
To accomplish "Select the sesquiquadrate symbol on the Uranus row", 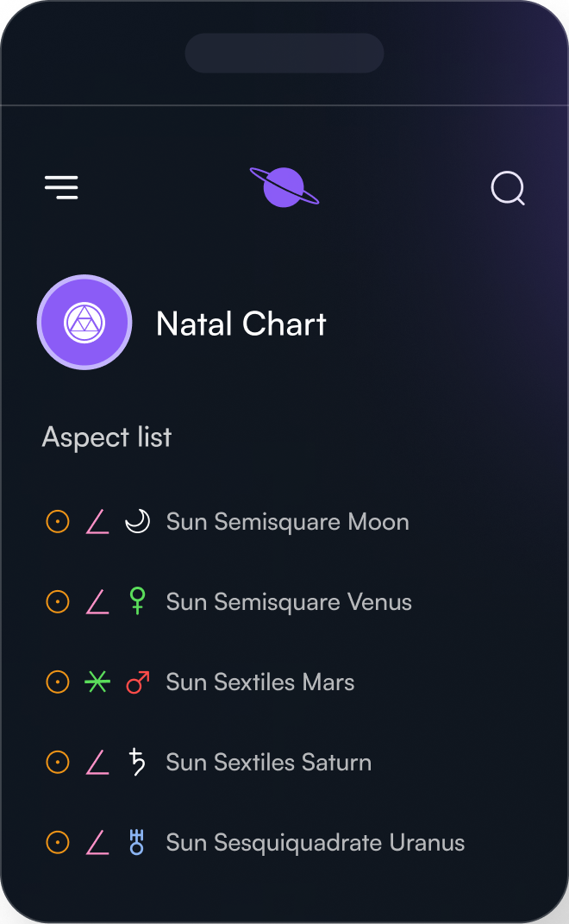I will pyautogui.click(x=97, y=842).
